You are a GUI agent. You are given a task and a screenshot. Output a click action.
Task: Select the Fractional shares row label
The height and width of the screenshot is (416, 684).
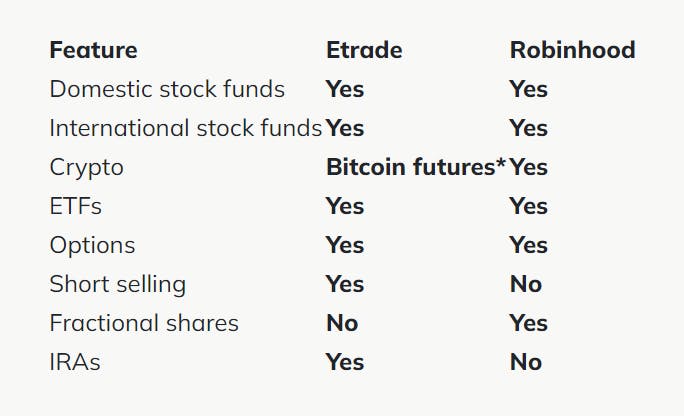click(144, 323)
